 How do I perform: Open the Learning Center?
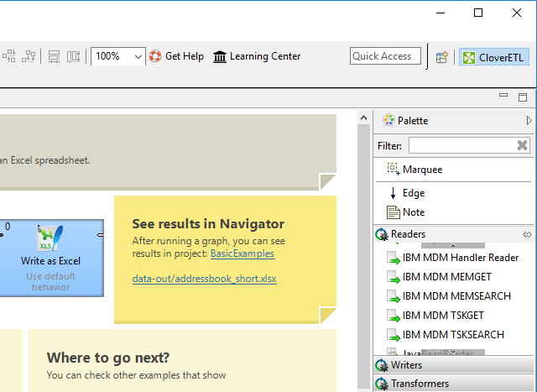pyautogui.click(x=257, y=56)
